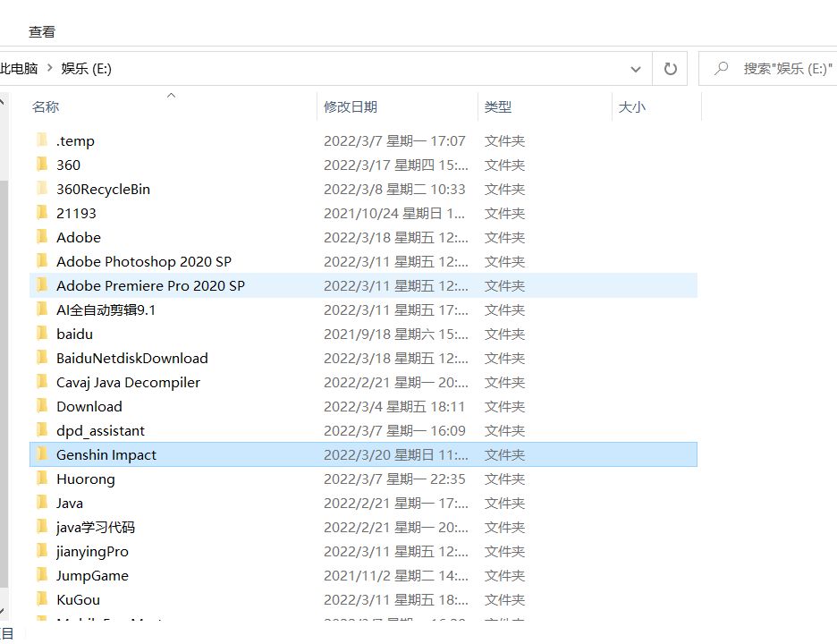Select the Genshin Impact folder name
Screen dimensions: 837x644
tap(106, 454)
